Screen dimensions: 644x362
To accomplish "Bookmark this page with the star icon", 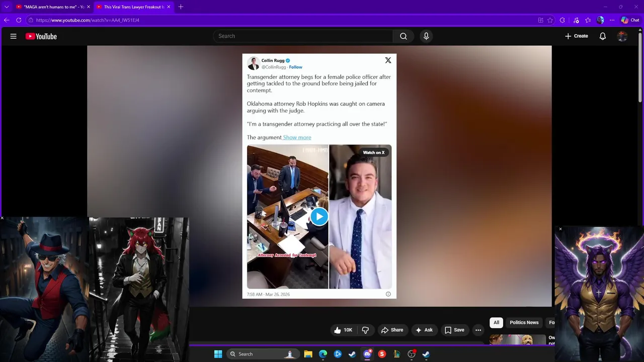I will pos(550,20).
